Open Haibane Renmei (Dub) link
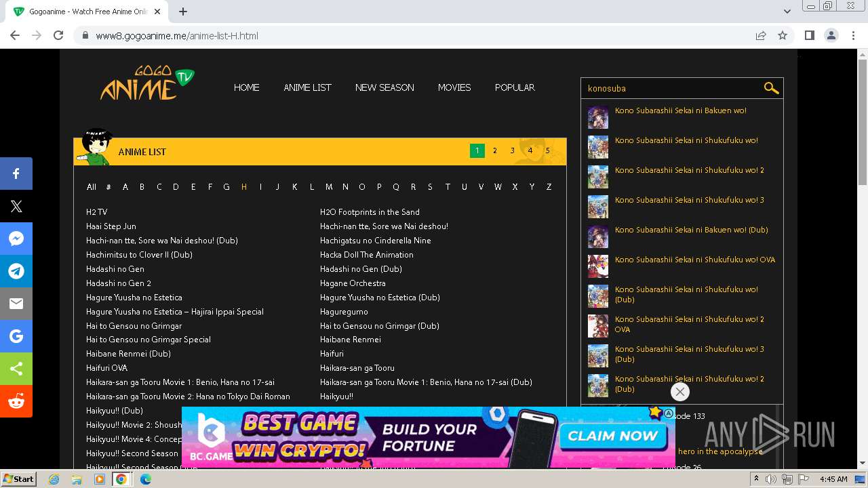The width and height of the screenshot is (868, 488). pos(128,354)
